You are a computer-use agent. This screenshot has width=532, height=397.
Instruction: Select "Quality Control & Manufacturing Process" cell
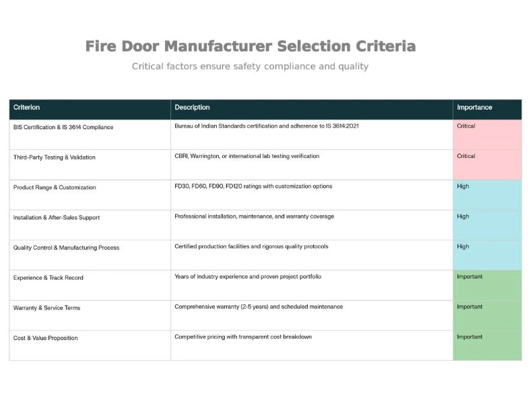click(66, 248)
